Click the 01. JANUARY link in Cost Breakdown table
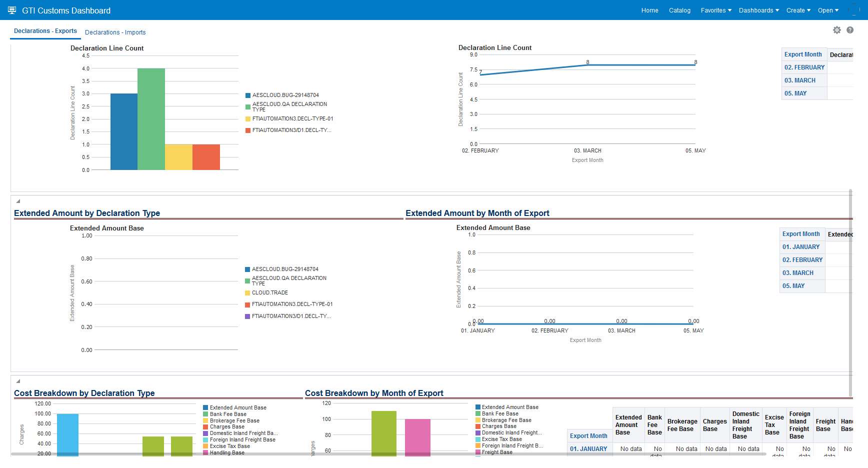Viewport: 868px width, 468px height. tap(588, 449)
